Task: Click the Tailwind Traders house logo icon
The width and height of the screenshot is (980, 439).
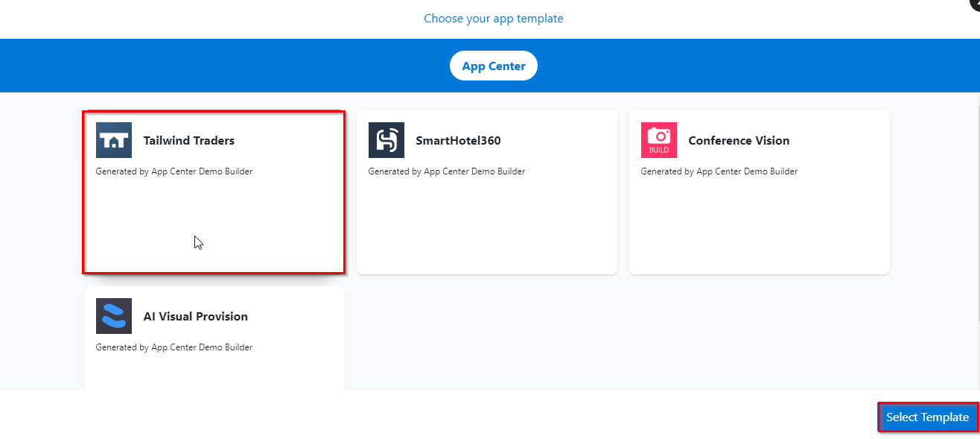Action: point(114,140)
